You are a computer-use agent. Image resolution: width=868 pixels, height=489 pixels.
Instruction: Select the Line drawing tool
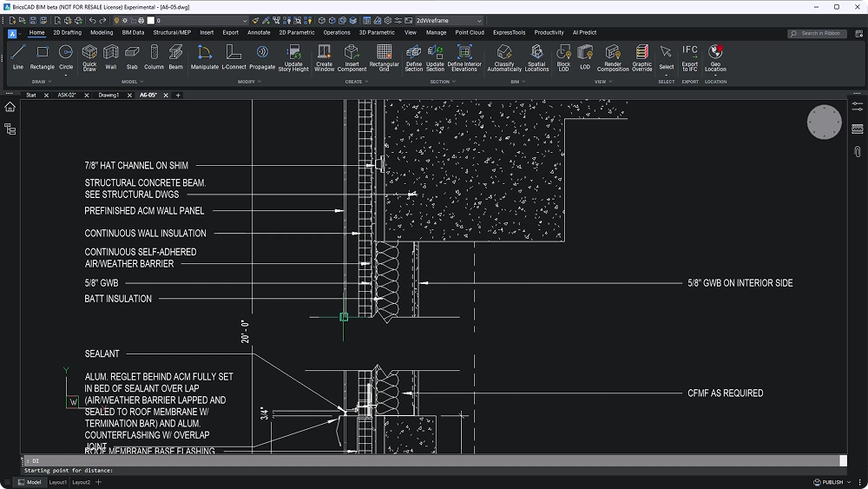[x=18, y=57]
